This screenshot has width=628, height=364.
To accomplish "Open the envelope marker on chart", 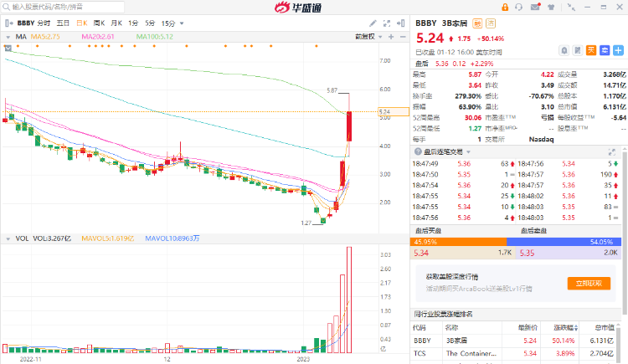I will 8,48.
